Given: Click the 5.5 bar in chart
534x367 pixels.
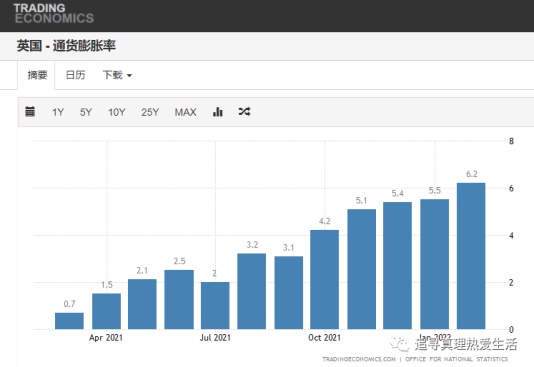Looking at the screenshot, I should point(434,264).
